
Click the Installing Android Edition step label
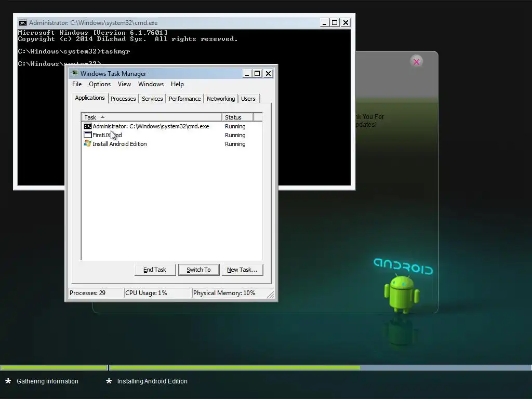152,381
